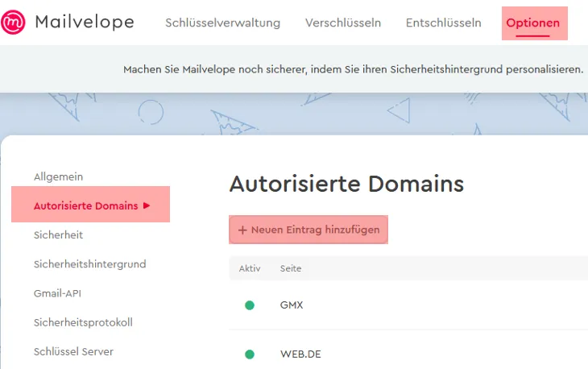Open the Sicherheitsprotokoll section
The image size is (588, 369).
tap(83, 322)
